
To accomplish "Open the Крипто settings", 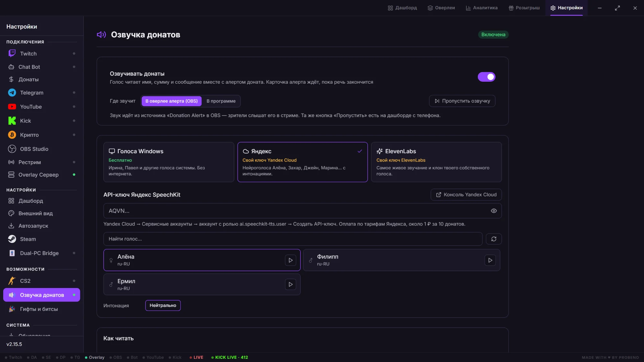I will pyautogui.click(x=42, y=135).
